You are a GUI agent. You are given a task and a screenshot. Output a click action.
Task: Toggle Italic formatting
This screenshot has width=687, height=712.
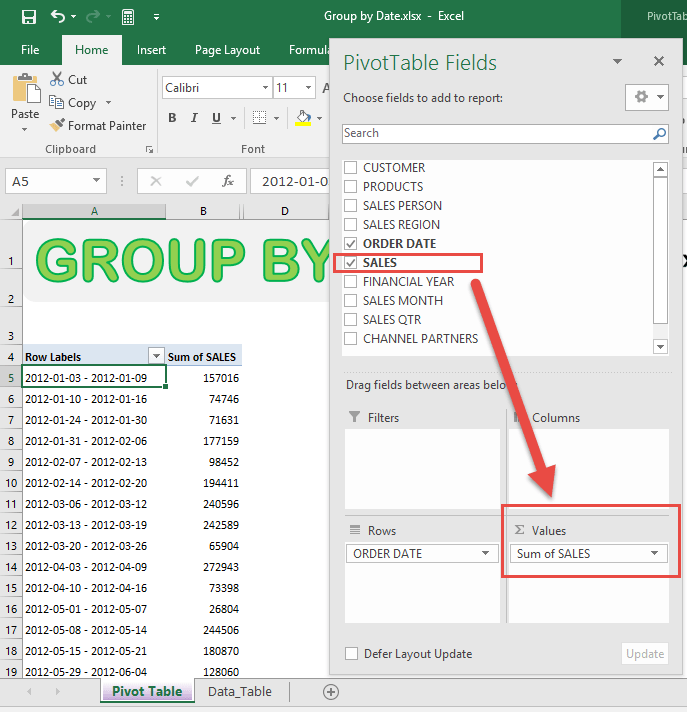(194, 118)
